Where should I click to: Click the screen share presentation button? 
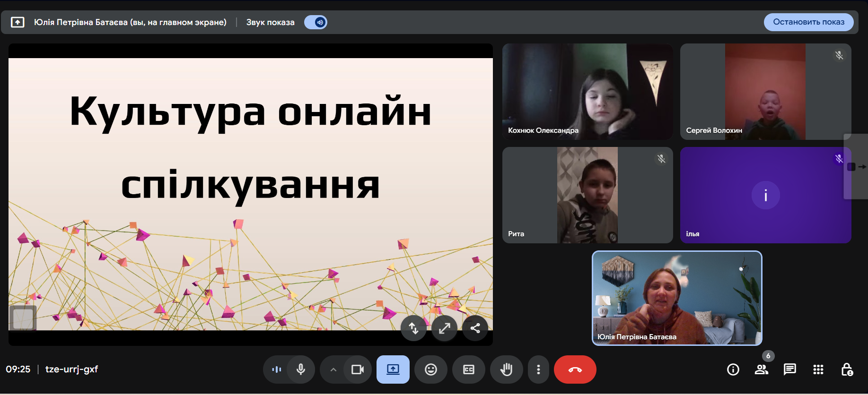click(393, 369)
